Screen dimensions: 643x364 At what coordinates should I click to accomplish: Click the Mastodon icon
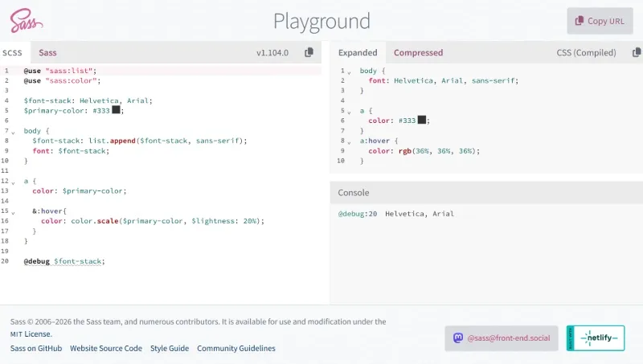(458, 338)
